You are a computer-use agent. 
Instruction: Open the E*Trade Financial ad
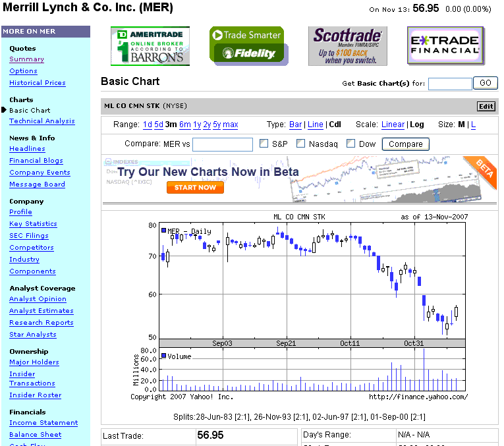446,45
